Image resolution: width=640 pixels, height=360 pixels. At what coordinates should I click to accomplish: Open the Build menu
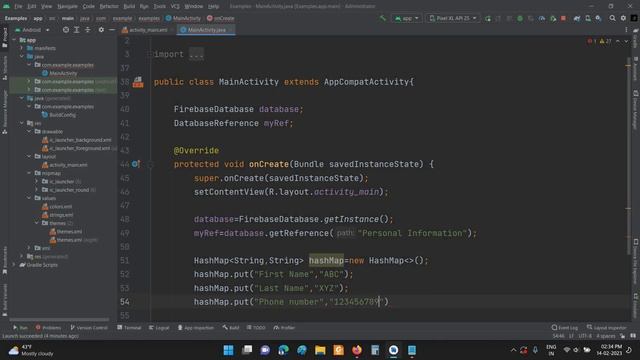tap(129, 6)
